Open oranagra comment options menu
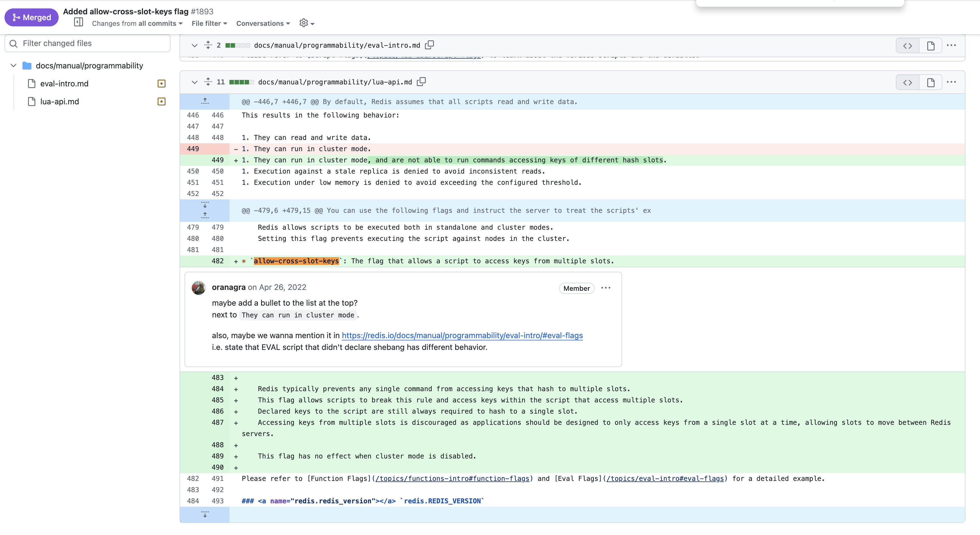980x535 pixels. click(x=606, y=288)
